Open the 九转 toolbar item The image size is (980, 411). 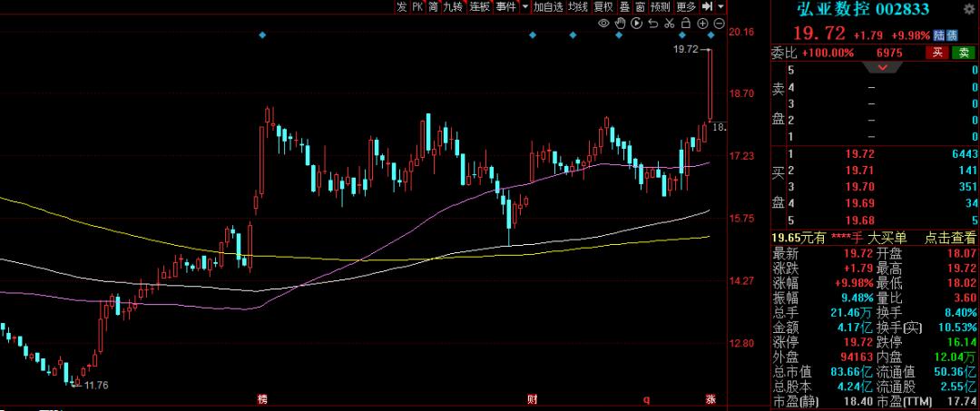pos(453,7)
